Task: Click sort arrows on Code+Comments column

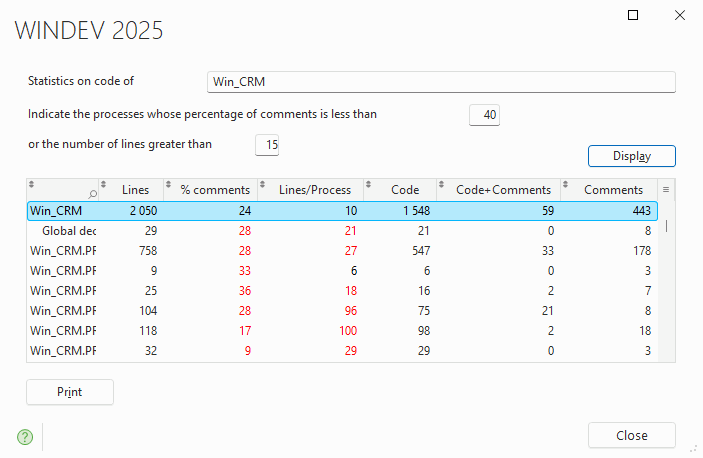Action: pos(441,184)
